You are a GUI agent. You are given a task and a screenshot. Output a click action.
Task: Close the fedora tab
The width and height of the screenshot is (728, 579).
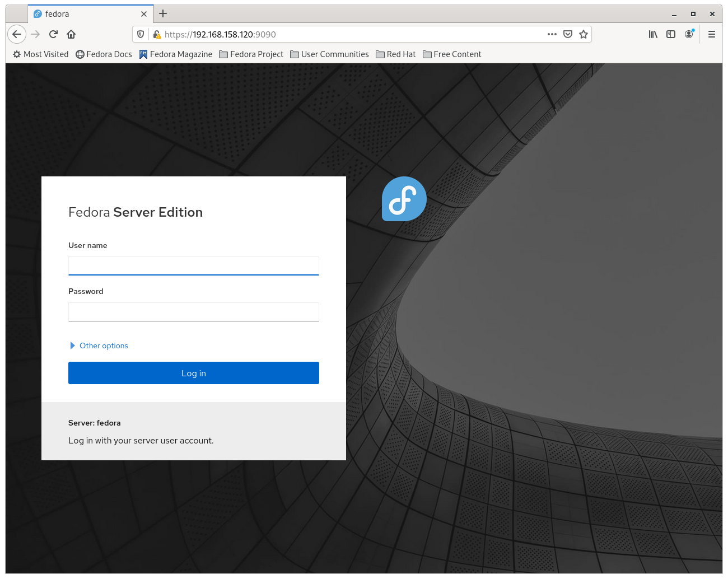point(144,14)
